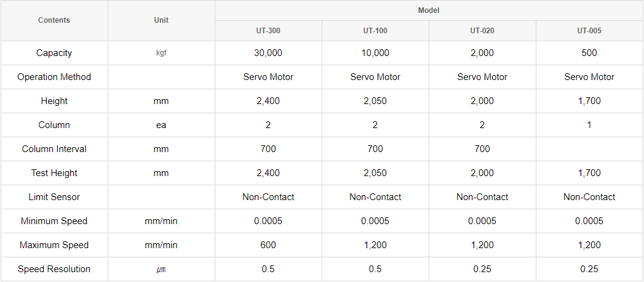This screenshot has width=644, height=282.
Task: Click the kgf unit cell
Action: pyautogui.click(x=161, y=54)
